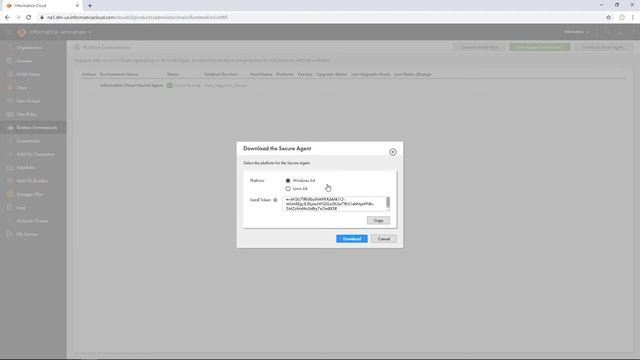Open User Roles in the sidebar
640x360 pixels.
click(x=27, y=114)
